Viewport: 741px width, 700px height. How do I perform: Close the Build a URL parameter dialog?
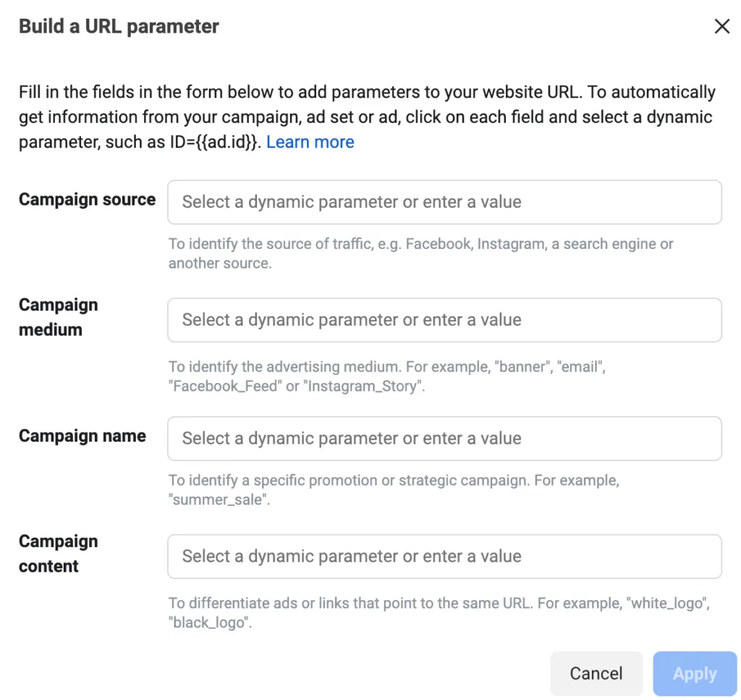pos(721,27)
